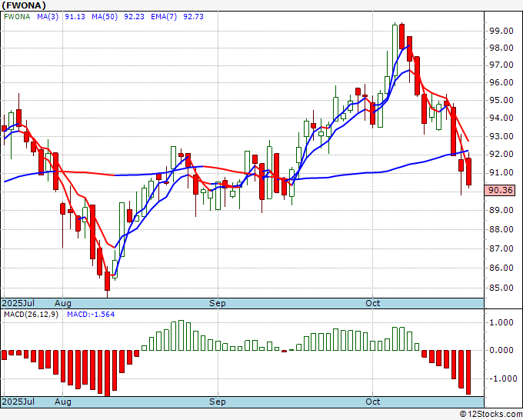Click the MACD:-1.564 value readout
The height and width of the screenshot is (420, 523).
tap(91, 315)
